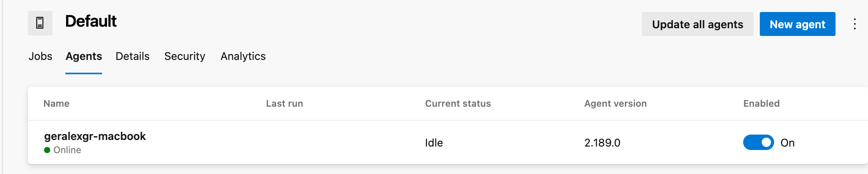Click the Enabled column header
868x174 pixels.
[x=761, y=104]
